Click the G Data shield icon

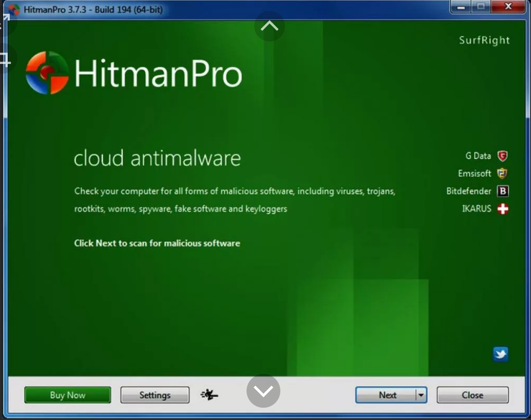(502, 156)
